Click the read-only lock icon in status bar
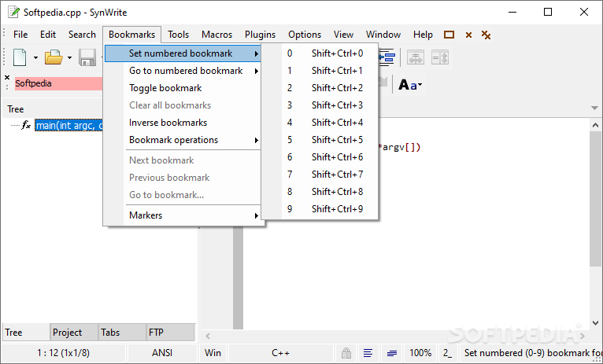This screenshot has height=364, width=603. [x=346, y=352]
